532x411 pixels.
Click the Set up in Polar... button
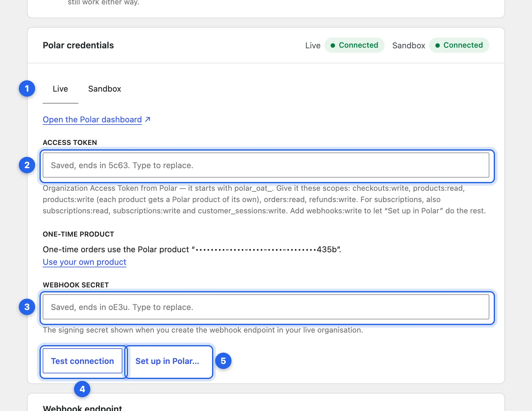coord(167,361)
